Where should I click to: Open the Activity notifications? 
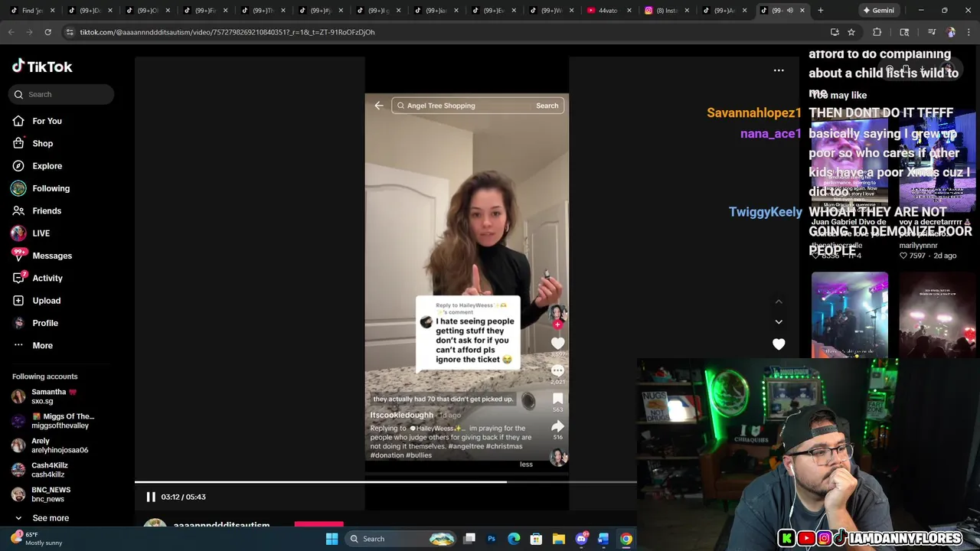pyautogui.click(x=47, y=278)
